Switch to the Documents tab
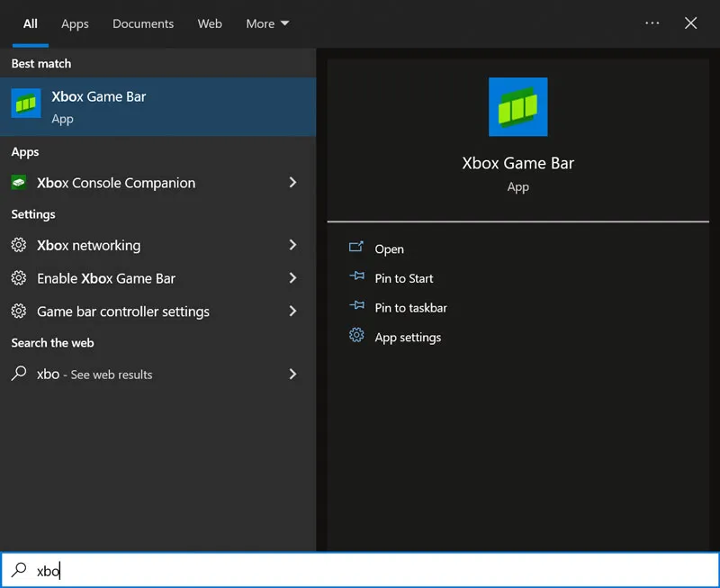 click(142, 23)
